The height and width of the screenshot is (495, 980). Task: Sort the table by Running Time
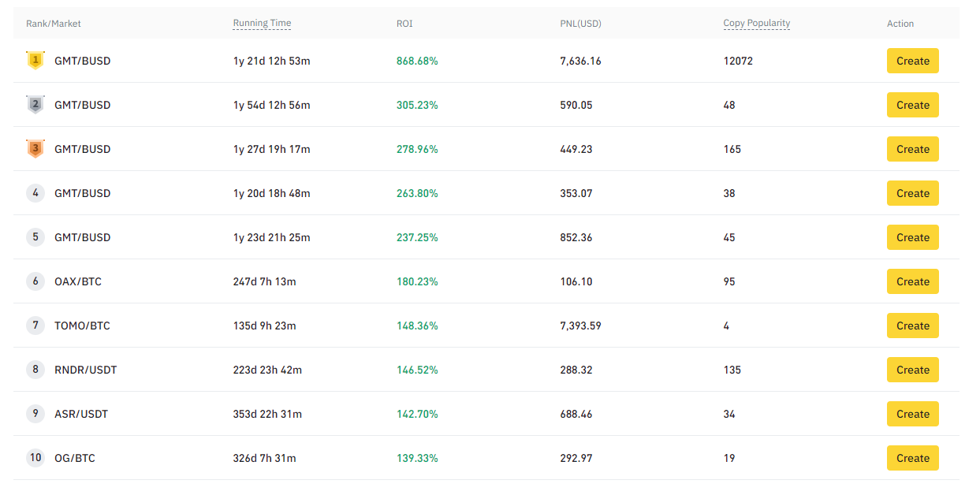coord(261,23)
